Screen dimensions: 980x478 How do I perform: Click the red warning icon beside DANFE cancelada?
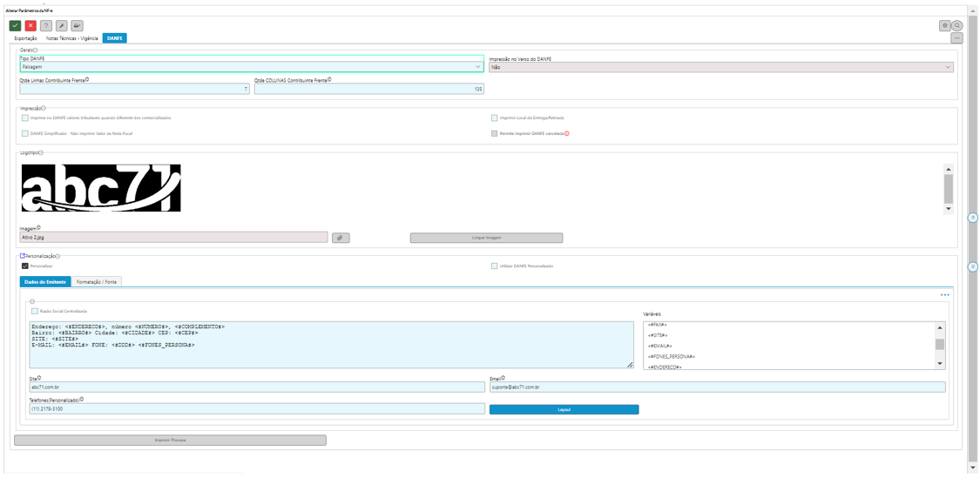point(566,134)
